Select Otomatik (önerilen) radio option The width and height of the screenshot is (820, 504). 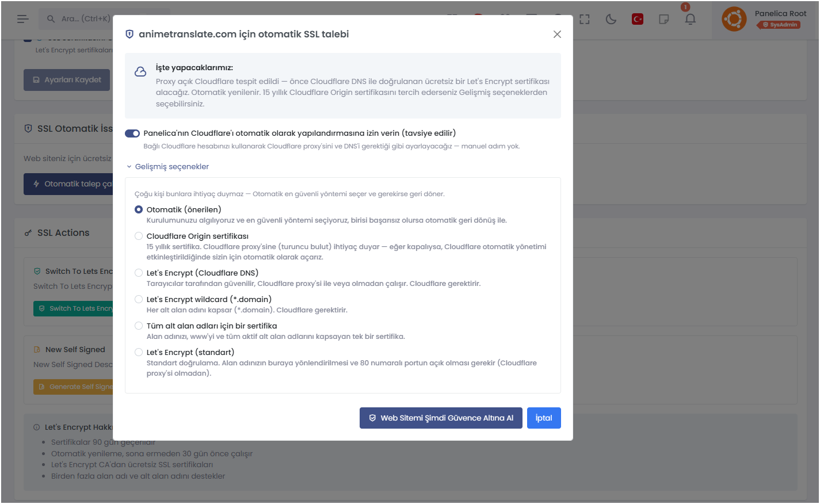click(x=139, y=210)
